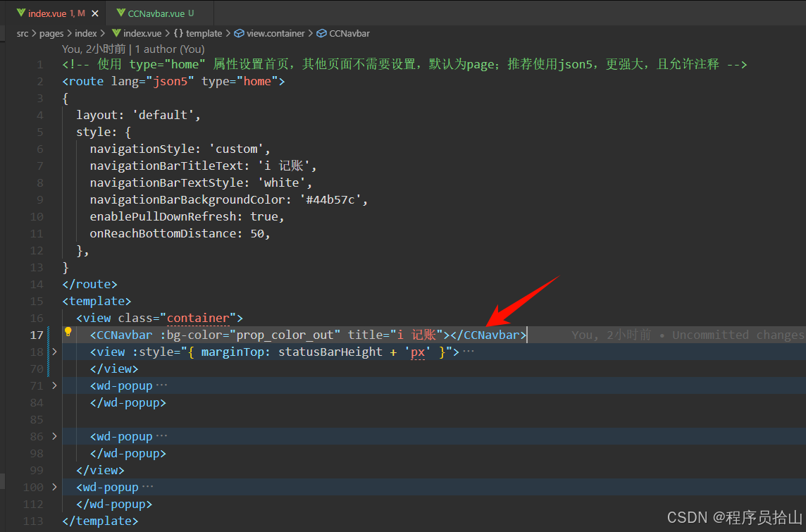Image resolution: width=806 pixels, height=532 pixels.
Task: Click the closing CCNavbar tag on line 17
Action: (x=488, y=335)
